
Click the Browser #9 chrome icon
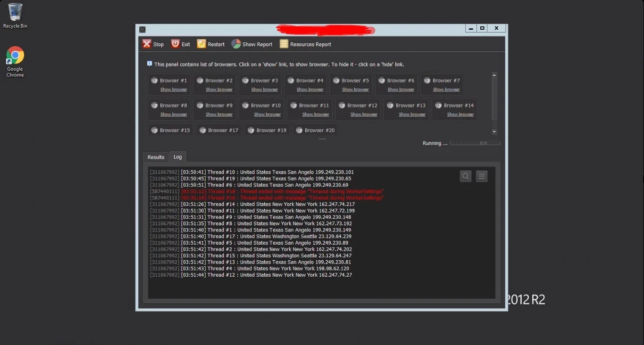click(x=200, y=106)
